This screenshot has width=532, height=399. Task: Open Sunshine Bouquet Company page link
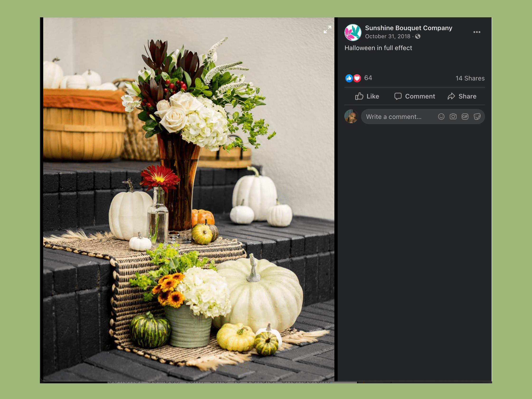tap(408, 28)
